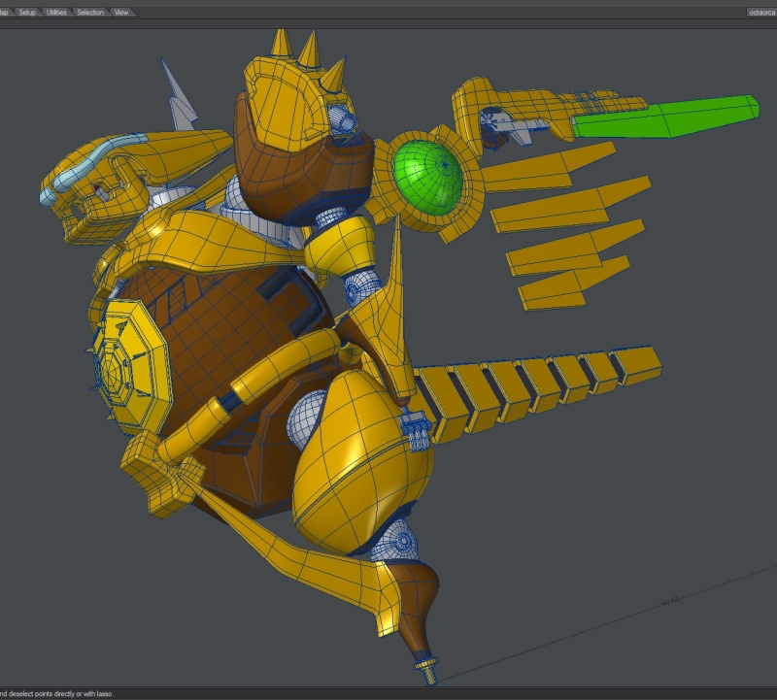This screenshot has height=700, width=777.
Task: Click the partially visible Map tab
Action: [5, 13]
